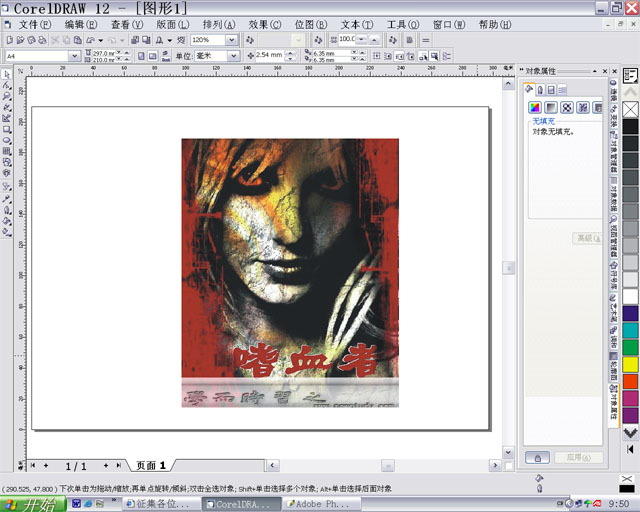Viewport: 640px width, 512px height.
Task: Click the 应用(A) apply button
Action: point(579,458)
